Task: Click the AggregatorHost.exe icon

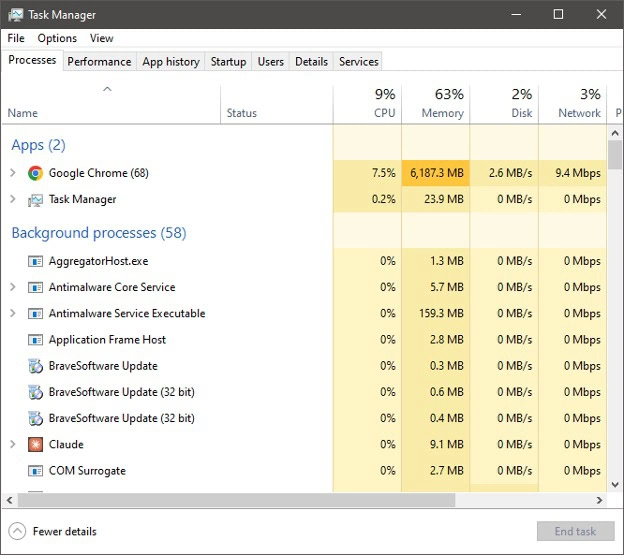Action: tap(35, 261)
